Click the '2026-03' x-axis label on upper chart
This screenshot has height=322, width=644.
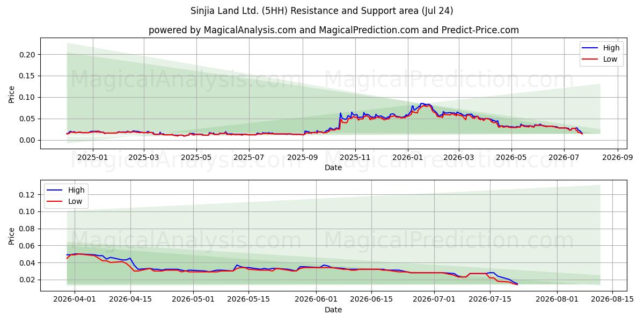coord(459,157)
